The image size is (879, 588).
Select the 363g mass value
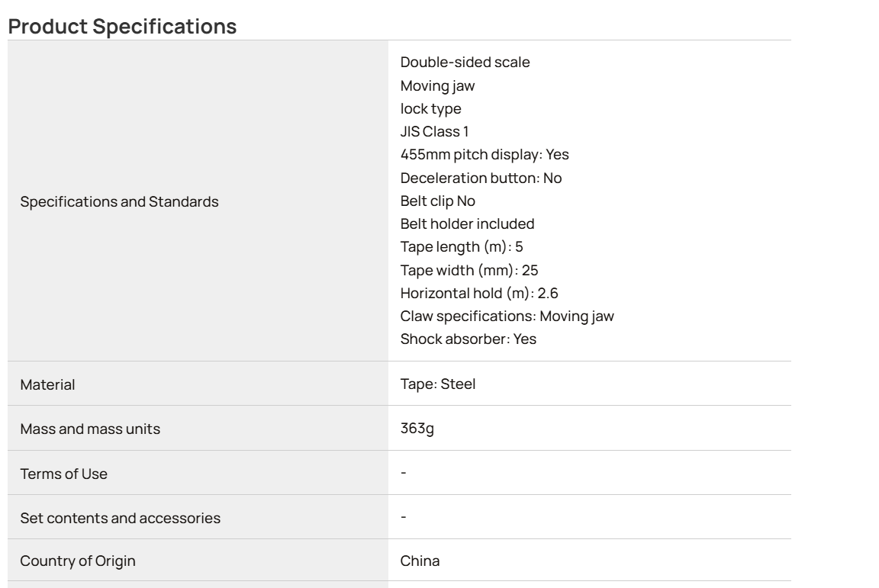[x=417, y=429]
